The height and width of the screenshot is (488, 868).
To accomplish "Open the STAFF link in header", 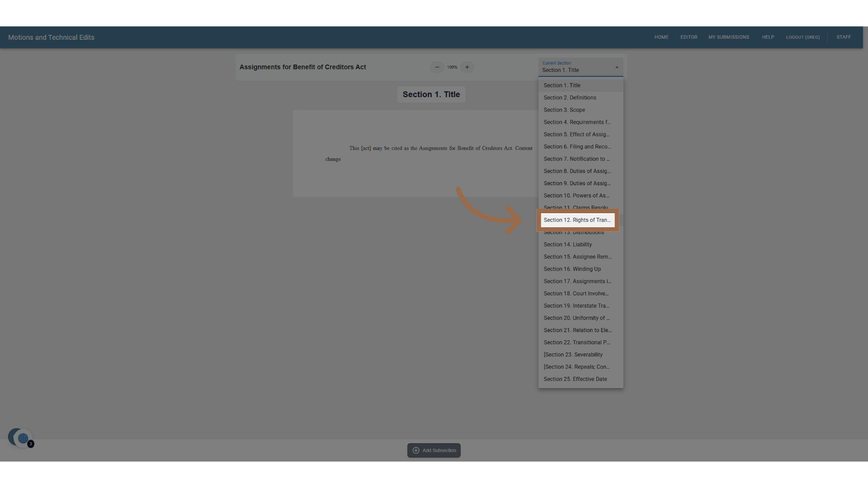I will click(x=843, y=37).
